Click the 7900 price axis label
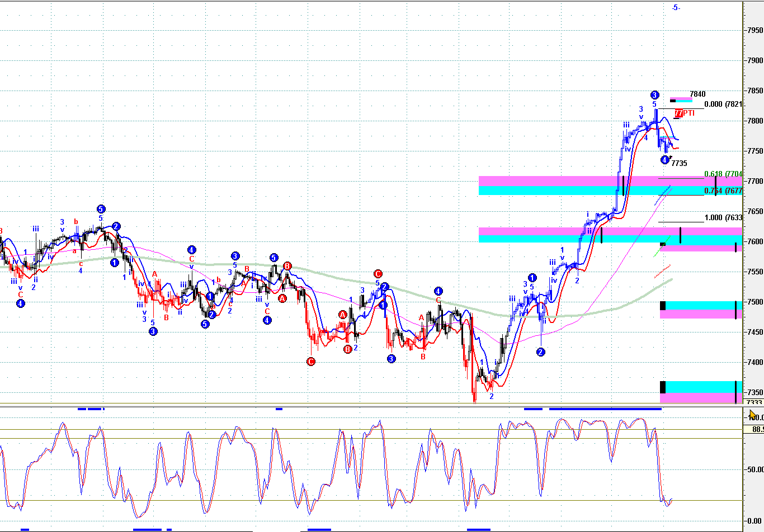The height and width of the screenshot is (532, 764). pyautogui.click(x=755, y=60)
